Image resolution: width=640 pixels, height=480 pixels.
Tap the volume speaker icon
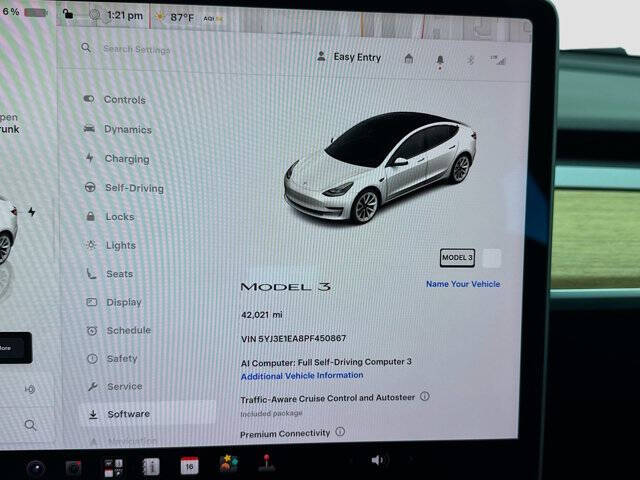coord(377,460)
